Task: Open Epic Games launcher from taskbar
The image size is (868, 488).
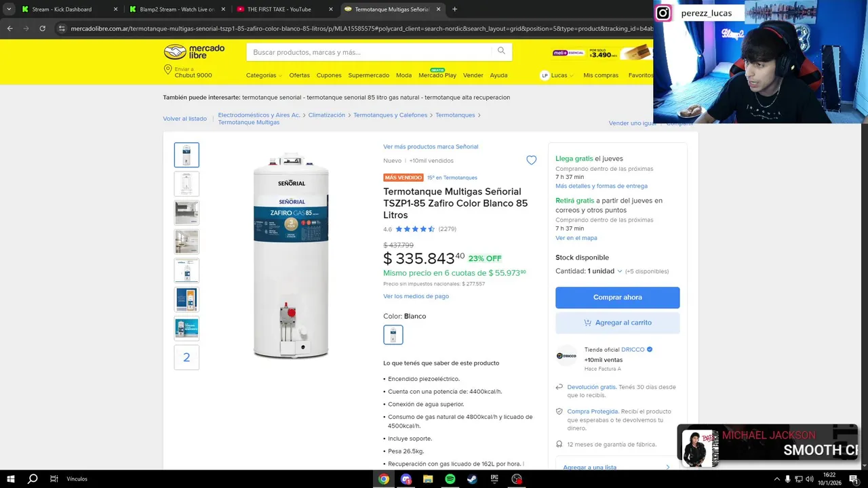Action: [494, 479]
